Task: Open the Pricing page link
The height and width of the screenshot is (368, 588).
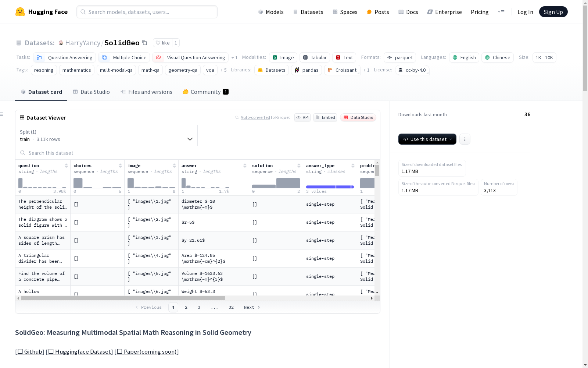Action: [x=480, y=12]
